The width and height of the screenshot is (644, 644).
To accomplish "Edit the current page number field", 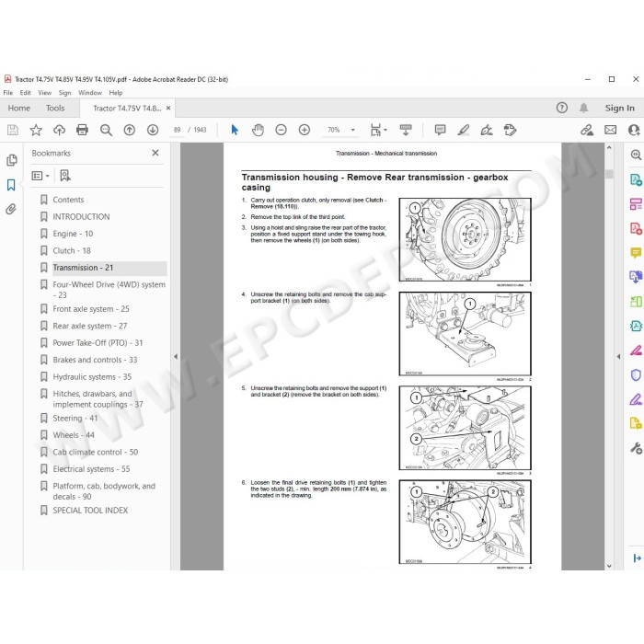I will click(177, 130).
